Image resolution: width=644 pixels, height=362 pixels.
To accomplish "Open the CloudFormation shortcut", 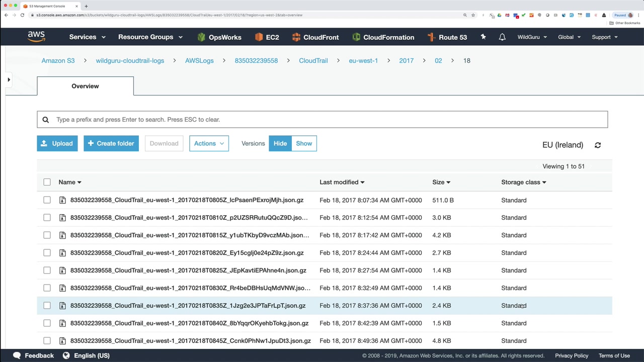I will coord(383,37).
